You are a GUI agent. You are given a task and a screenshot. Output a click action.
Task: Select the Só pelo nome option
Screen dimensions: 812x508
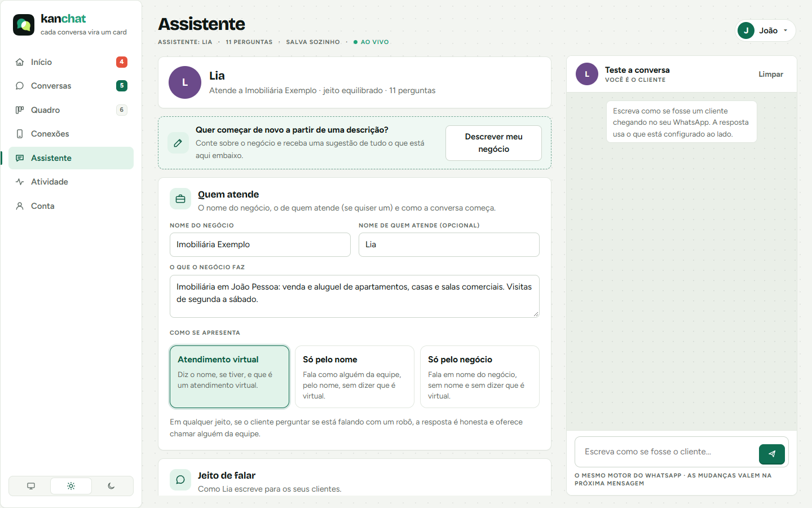355,376
